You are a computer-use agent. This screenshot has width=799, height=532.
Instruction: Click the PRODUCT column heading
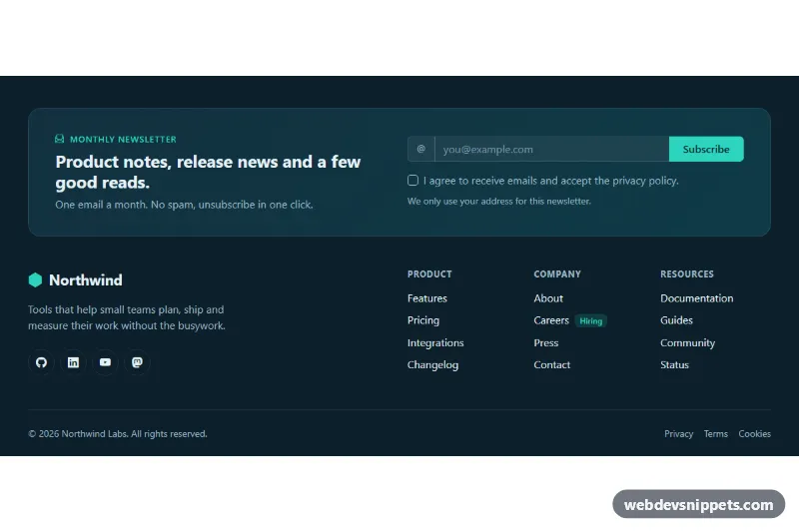coord(429,273)
